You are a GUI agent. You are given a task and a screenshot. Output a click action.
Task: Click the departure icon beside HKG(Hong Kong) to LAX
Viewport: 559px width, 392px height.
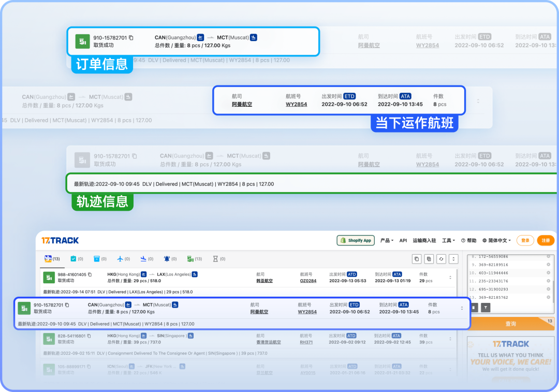pos(144,274)
